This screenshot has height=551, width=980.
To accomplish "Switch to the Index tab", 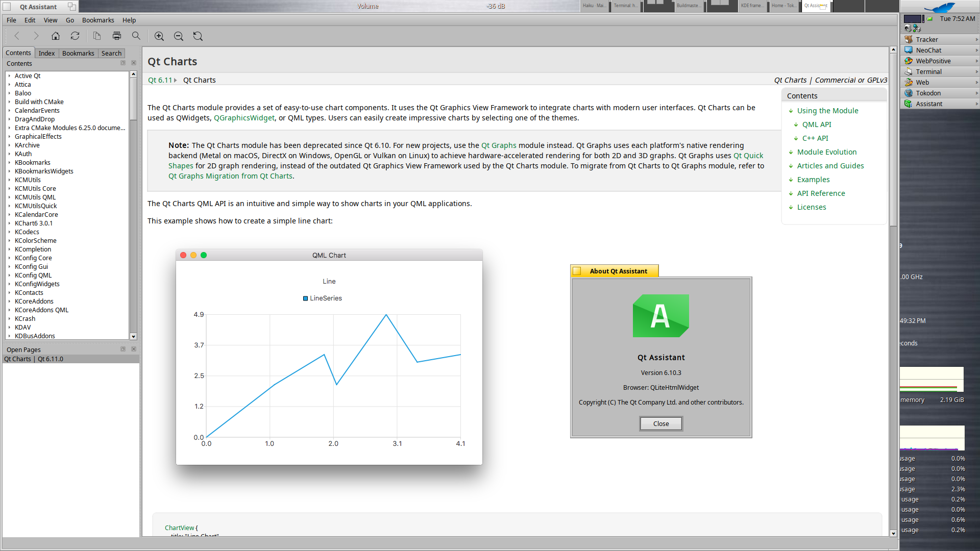I will click(46, 53).
